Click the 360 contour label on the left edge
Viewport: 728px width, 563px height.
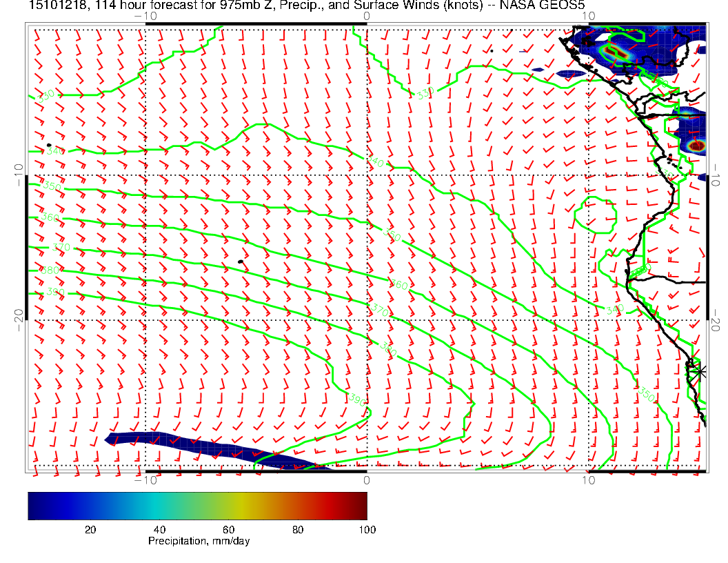click(51, 217)
